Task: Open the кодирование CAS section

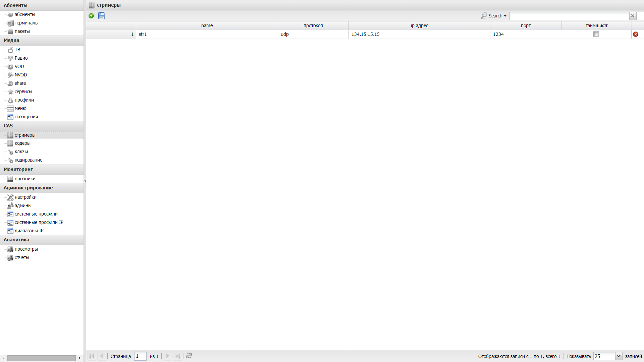Action: [x=28, y=160]
